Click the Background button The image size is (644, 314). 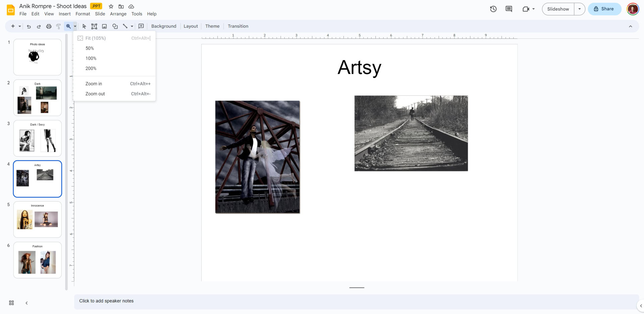[x=164, y=26]
